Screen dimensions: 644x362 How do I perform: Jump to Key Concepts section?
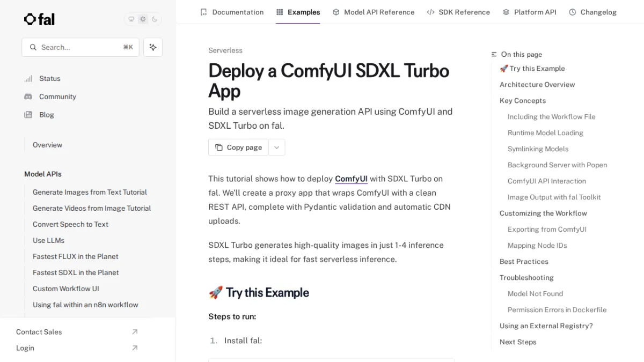[x=523, y=101]
